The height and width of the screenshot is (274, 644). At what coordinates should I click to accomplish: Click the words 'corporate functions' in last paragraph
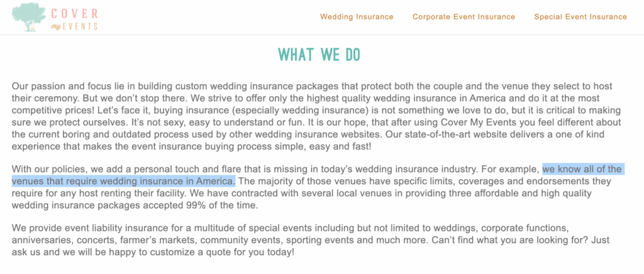pos(520,227)
